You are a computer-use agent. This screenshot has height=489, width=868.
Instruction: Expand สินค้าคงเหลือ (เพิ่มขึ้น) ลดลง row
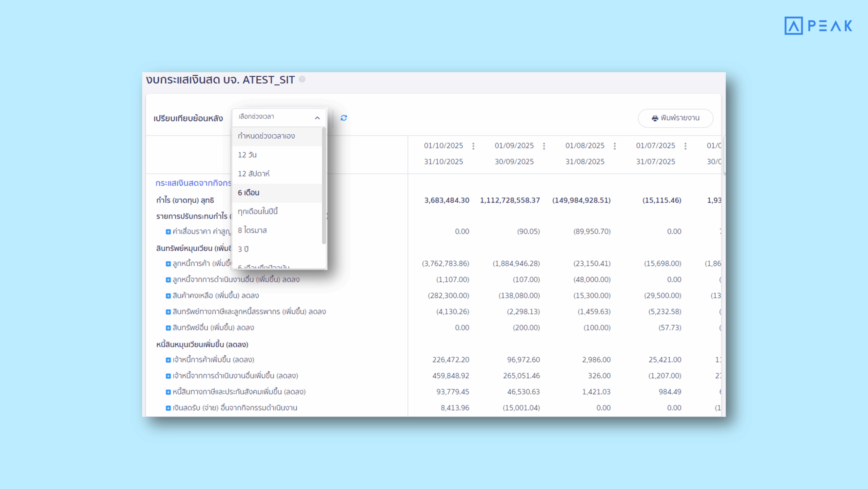(168, 296)
